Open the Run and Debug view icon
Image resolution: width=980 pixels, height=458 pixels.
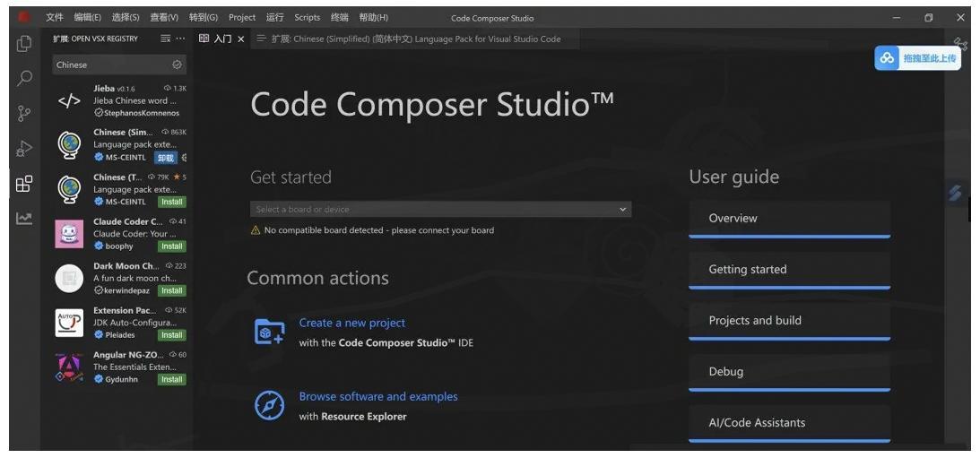tap(24, 149)
